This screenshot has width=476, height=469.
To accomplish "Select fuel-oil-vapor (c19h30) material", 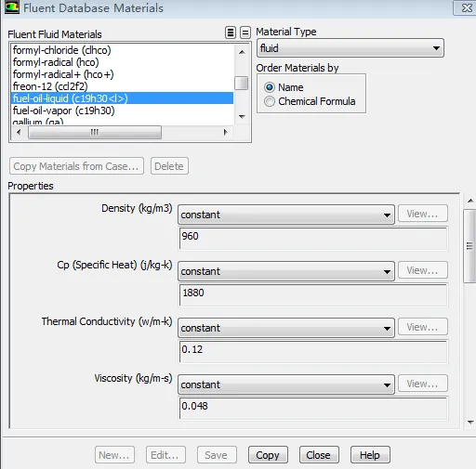I will coord(123,111).
